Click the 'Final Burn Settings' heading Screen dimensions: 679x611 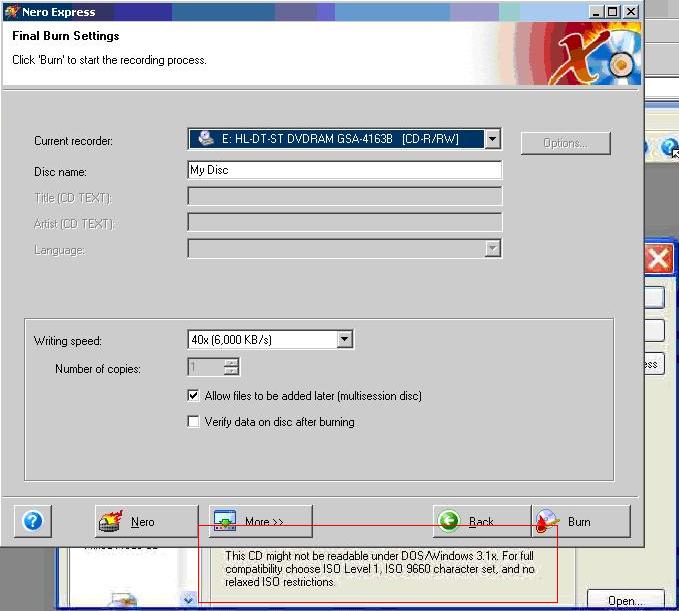(66, 36)
